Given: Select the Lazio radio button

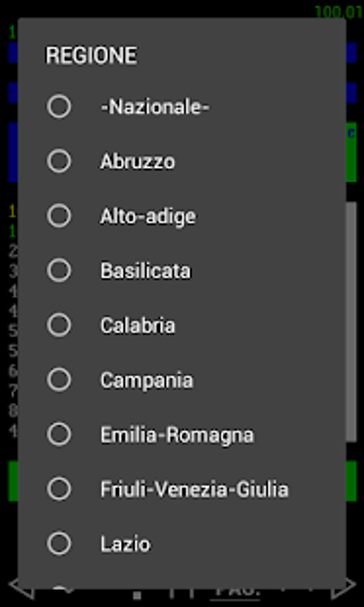Looking at the screenshot, I should pos(59,543).
